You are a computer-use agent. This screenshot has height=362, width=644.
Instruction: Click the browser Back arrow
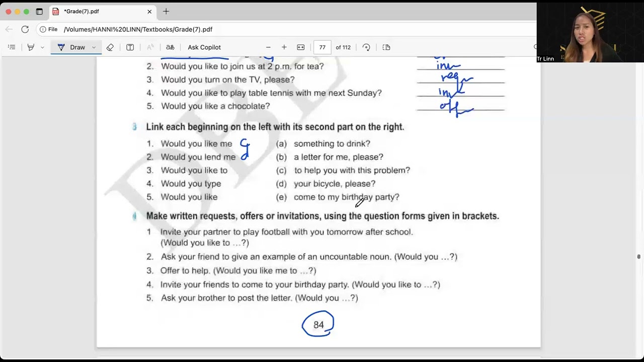[10, 29]
